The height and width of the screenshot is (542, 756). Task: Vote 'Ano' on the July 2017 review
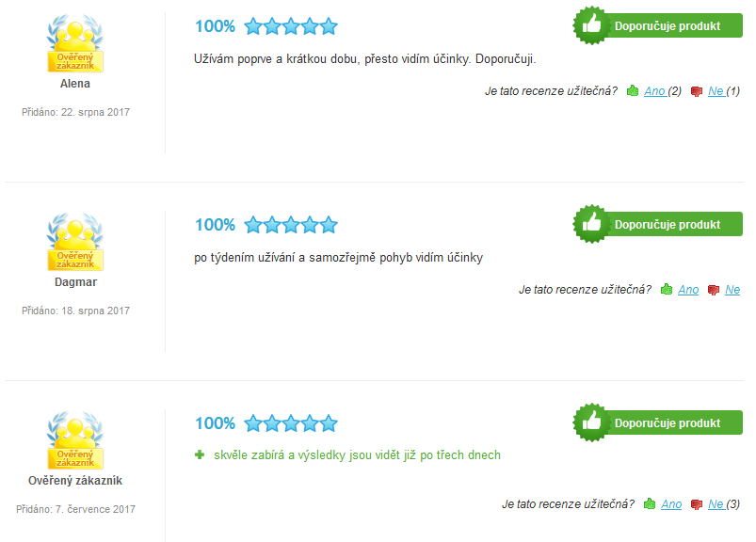click(x=671, y=504)
